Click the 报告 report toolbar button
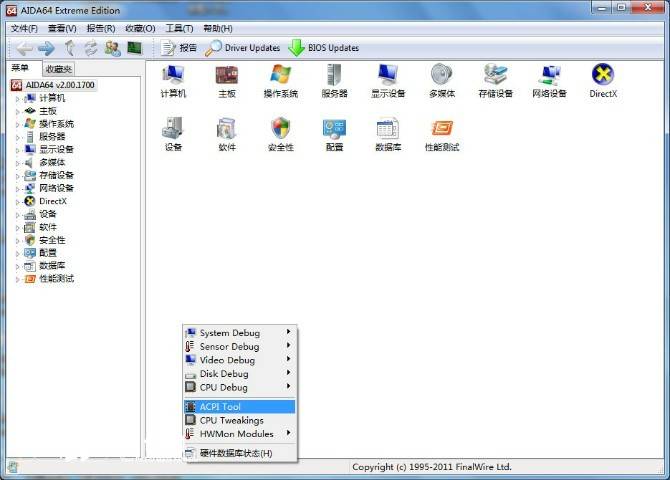 point(179,48)
